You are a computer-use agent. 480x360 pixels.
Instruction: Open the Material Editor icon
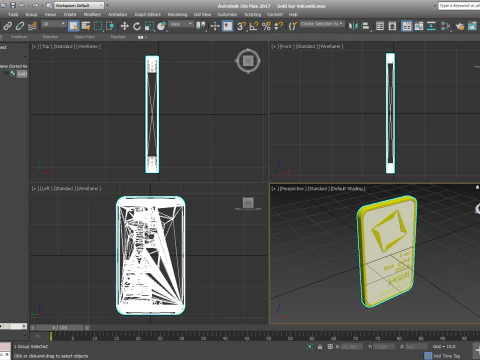(x=445, y=26)
